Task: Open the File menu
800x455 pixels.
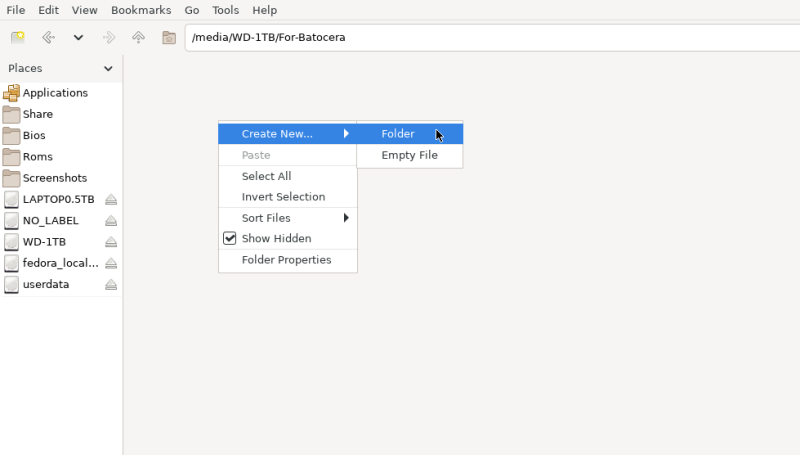Action: 16,10
